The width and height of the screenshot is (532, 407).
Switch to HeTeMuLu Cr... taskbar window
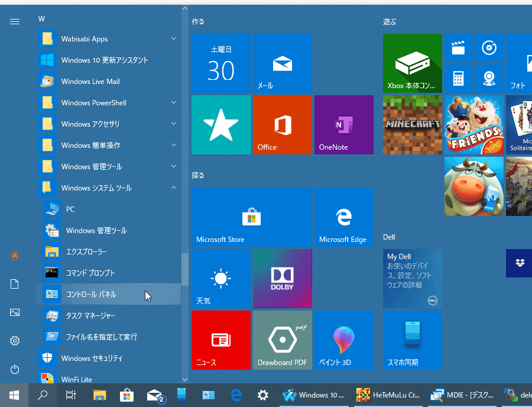[388, 395]
